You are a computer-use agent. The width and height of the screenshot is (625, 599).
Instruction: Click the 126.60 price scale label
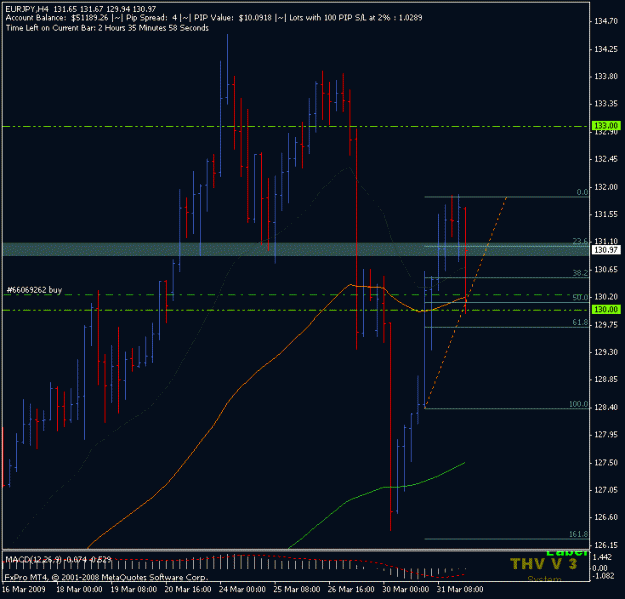[606, 517]
